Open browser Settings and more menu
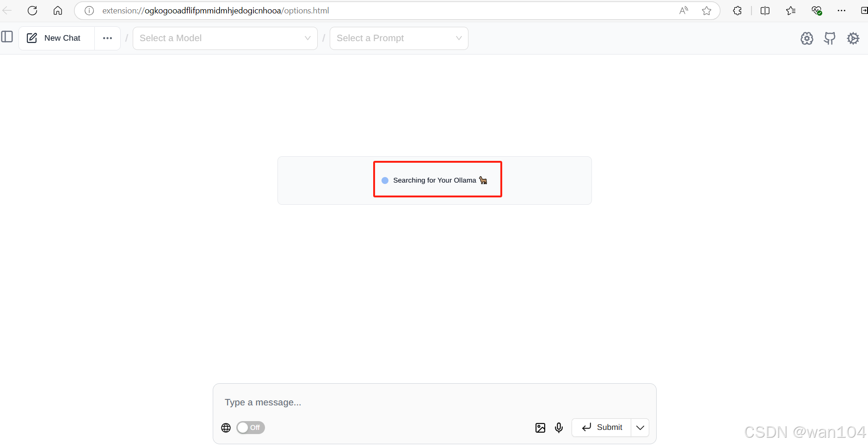 (842, 11)
